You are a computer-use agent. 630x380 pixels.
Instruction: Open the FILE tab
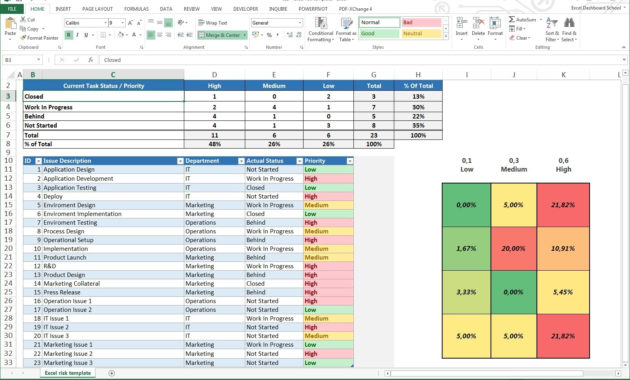[12, 8]
